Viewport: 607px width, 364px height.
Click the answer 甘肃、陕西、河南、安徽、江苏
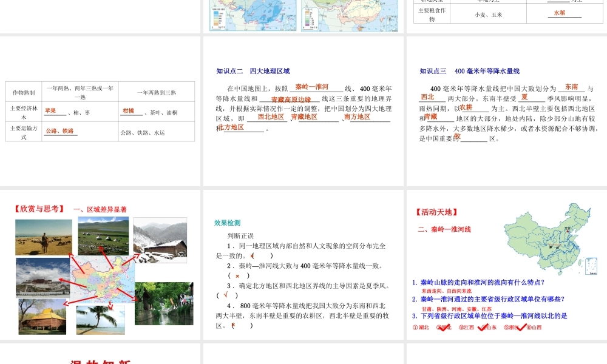[456, 309]
